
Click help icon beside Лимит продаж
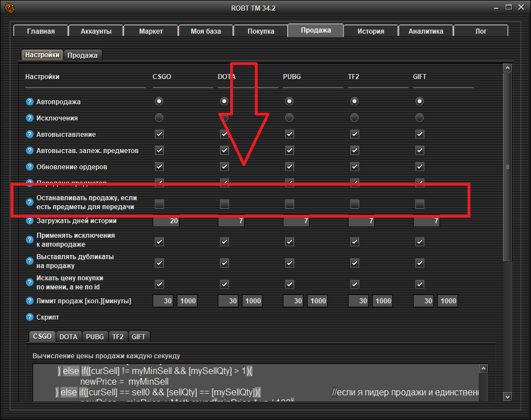(30, 301)
